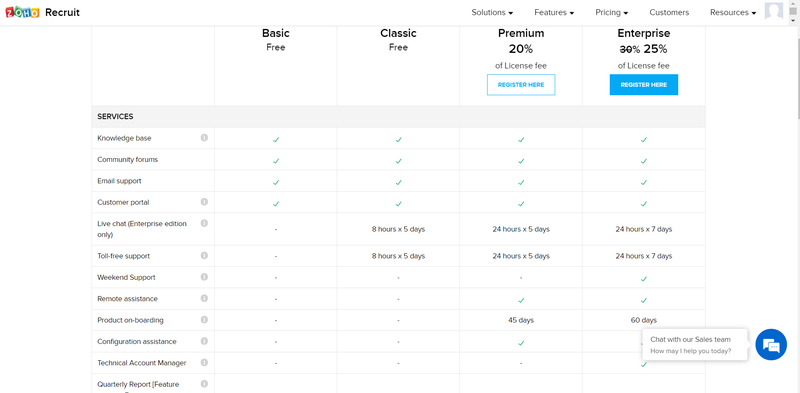Click info icon next to Technical Account Manager
This screenshot has height=393, width=800.
[x=204, y=362]
